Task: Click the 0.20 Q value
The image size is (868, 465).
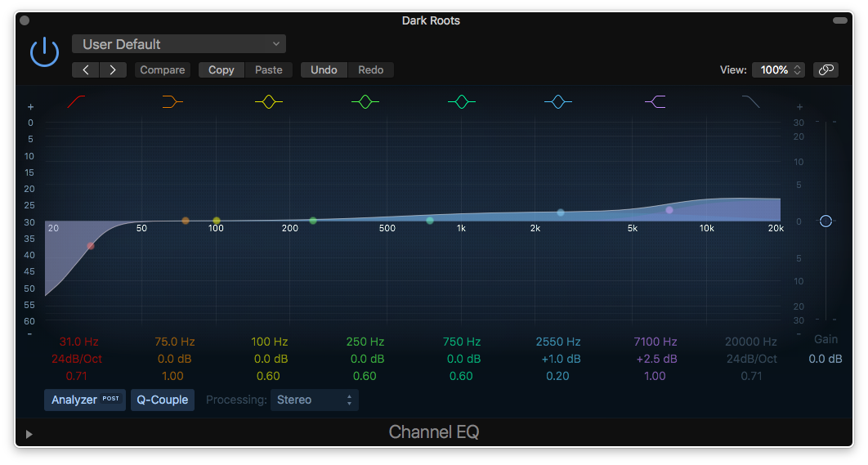Action: click(557, 376)
